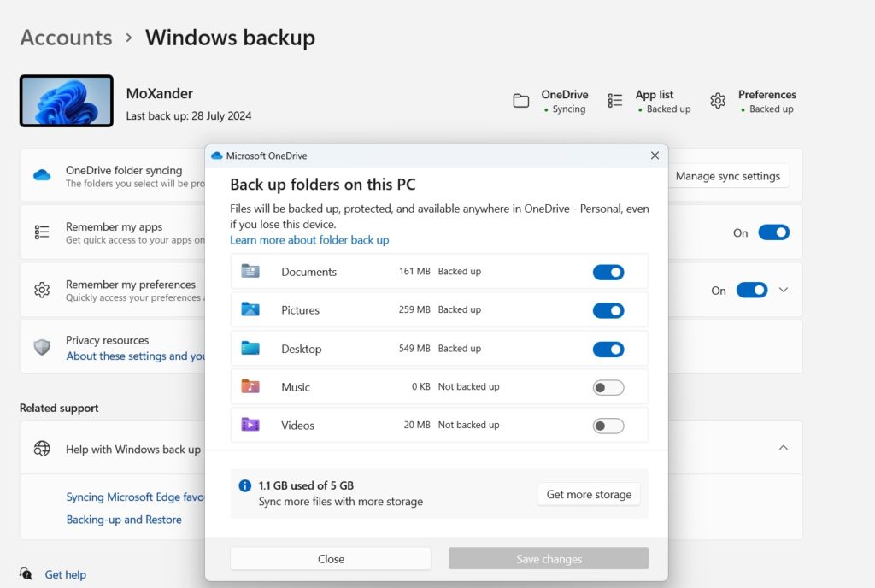Image resolution: width=875 pixels, height=588 pixels.
Task: Select Windows backup in the breadcrumb
Action: [x=230, y=38]
